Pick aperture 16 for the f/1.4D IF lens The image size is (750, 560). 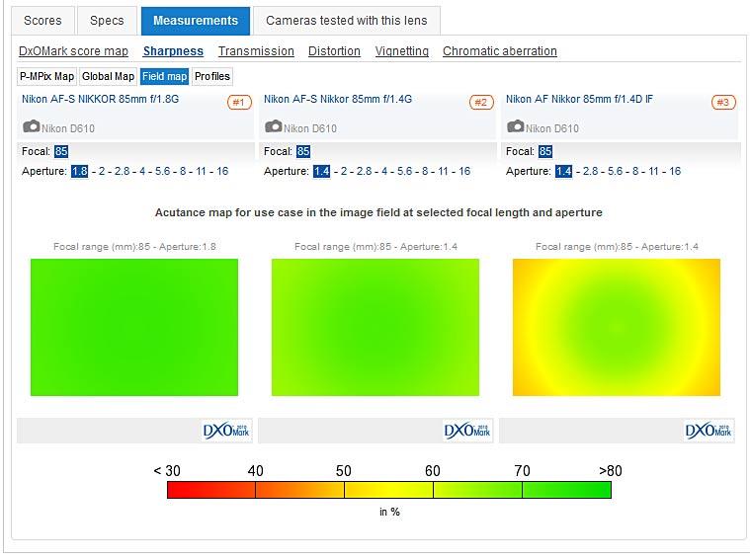click(x=675, y=171)
